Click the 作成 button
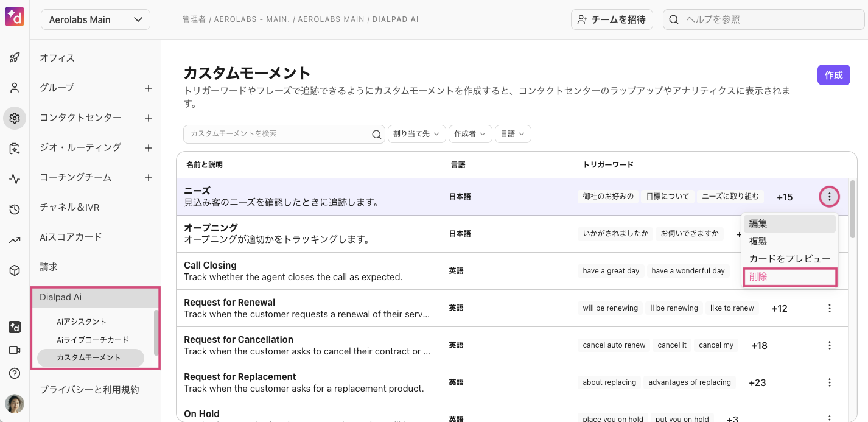This screenshot has height=422, width=868. coord(833,75)
